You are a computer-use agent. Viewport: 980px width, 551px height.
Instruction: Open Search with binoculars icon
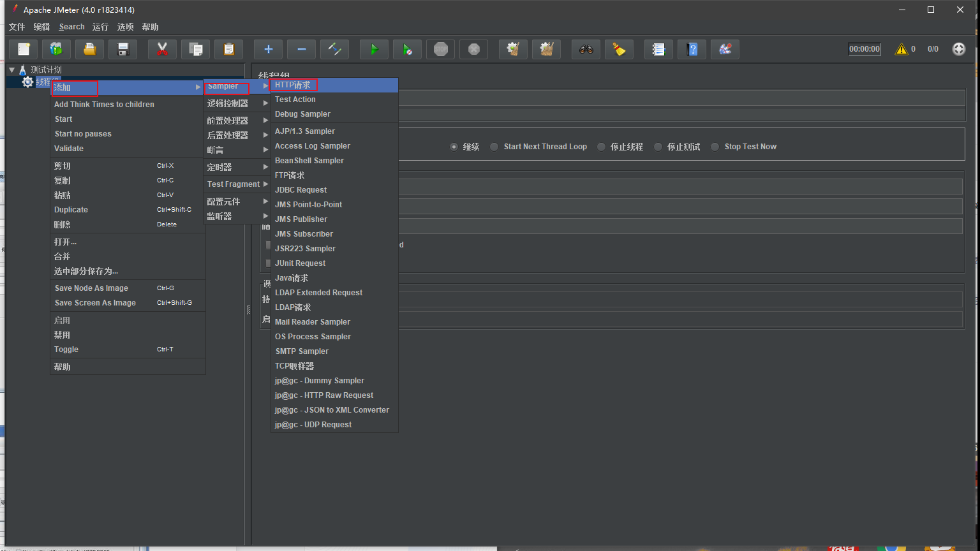tap(586, 49)
